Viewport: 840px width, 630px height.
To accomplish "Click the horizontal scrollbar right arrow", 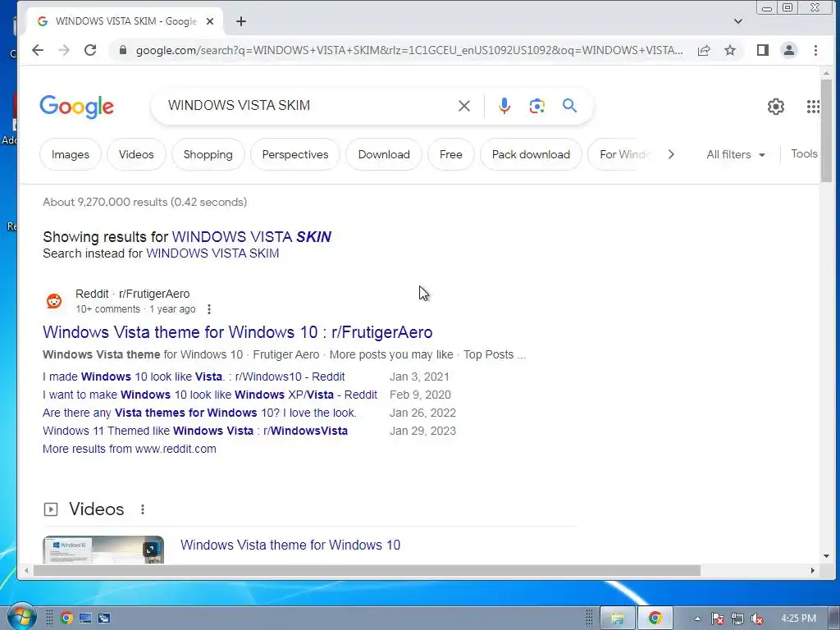I will pyautogui.click(x=813, y=571).
